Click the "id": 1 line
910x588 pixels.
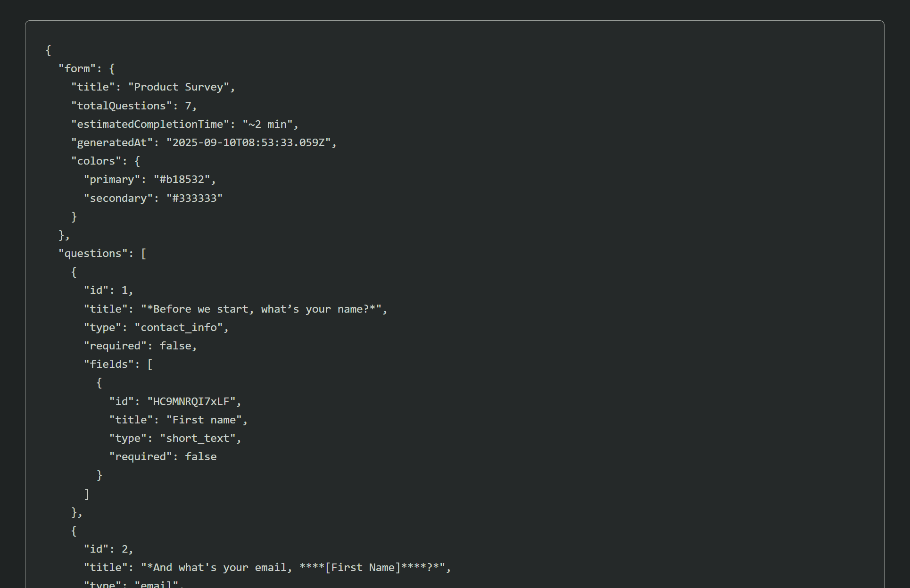[x=108, y=290]
